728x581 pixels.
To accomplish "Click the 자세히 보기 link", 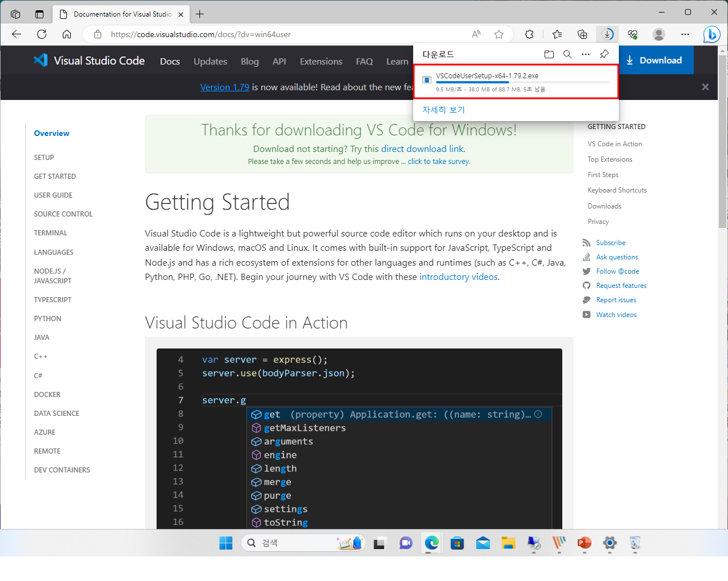I will 443,110.
